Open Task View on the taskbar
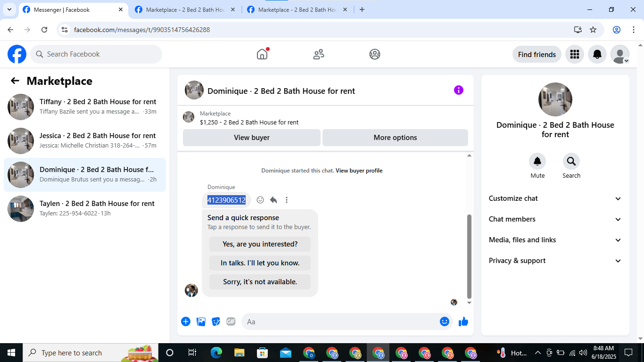 192,353
